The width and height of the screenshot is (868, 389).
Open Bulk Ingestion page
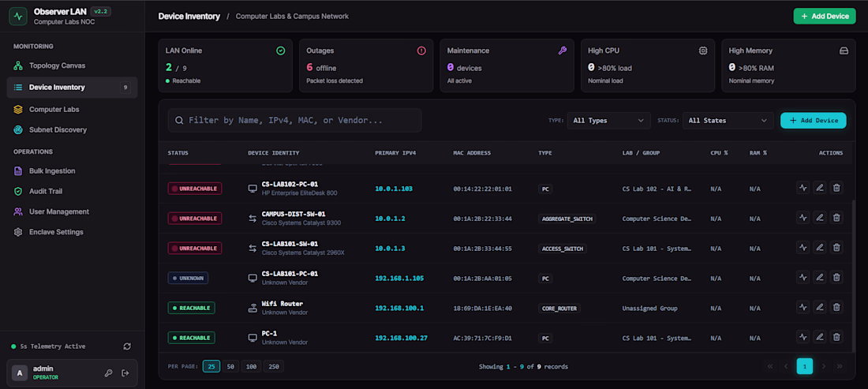72,171
